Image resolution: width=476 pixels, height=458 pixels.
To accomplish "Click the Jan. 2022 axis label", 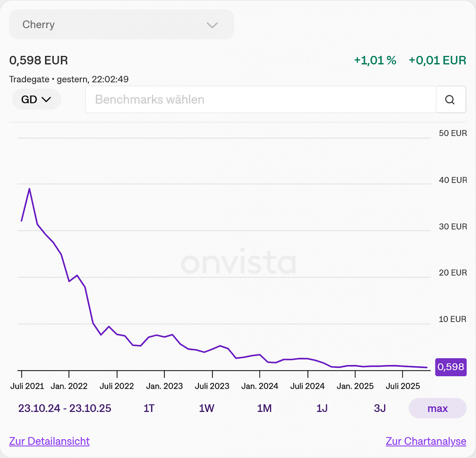I will 69,386.
